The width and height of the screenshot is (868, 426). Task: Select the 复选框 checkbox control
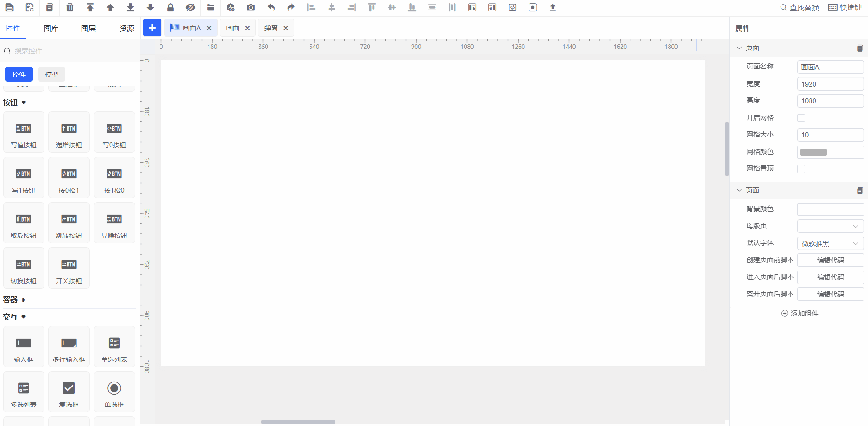pyautogui.click(x=69, y=392)
